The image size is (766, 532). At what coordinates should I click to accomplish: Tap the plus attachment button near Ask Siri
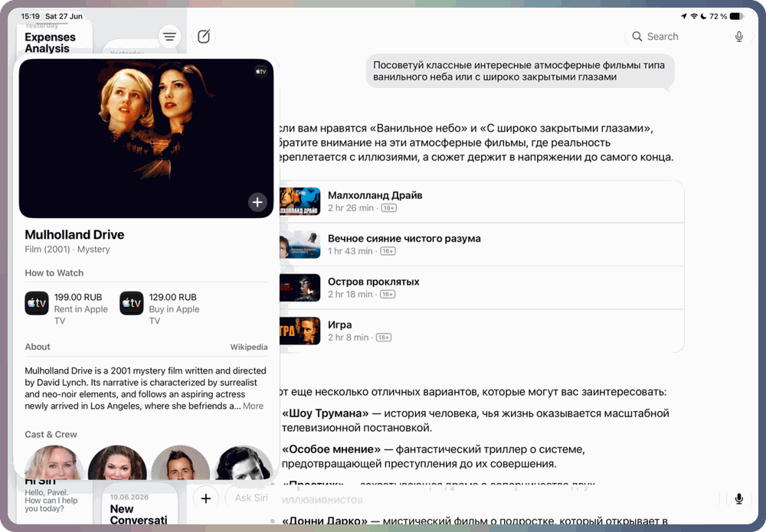pos(205,498)
